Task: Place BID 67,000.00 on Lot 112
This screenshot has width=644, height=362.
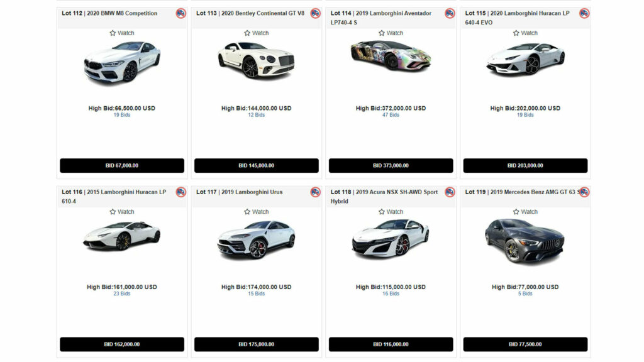Action: click(x=122, y=166)
